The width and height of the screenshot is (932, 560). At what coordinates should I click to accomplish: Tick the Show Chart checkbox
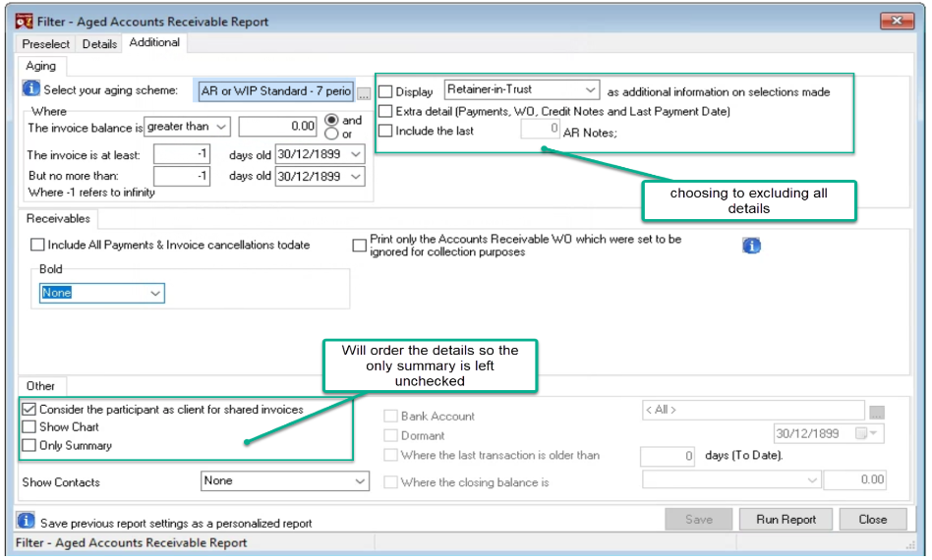click(x=29, y=427)
